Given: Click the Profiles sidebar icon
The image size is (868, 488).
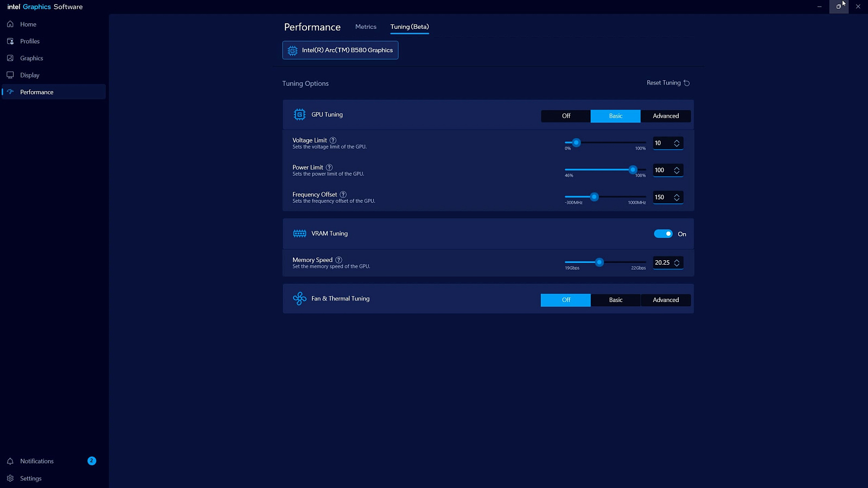Looking at the screenshot, I should click(10, 41).
